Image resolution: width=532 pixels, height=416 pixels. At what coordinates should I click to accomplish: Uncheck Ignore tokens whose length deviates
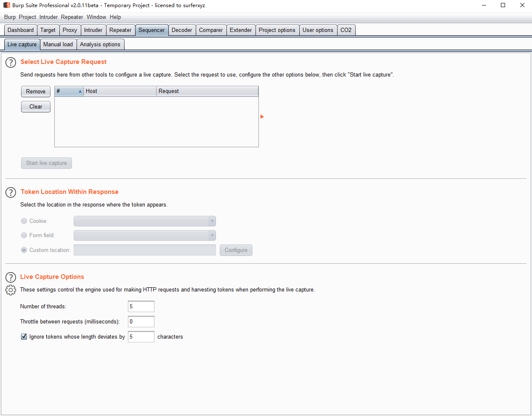(24, 337)
